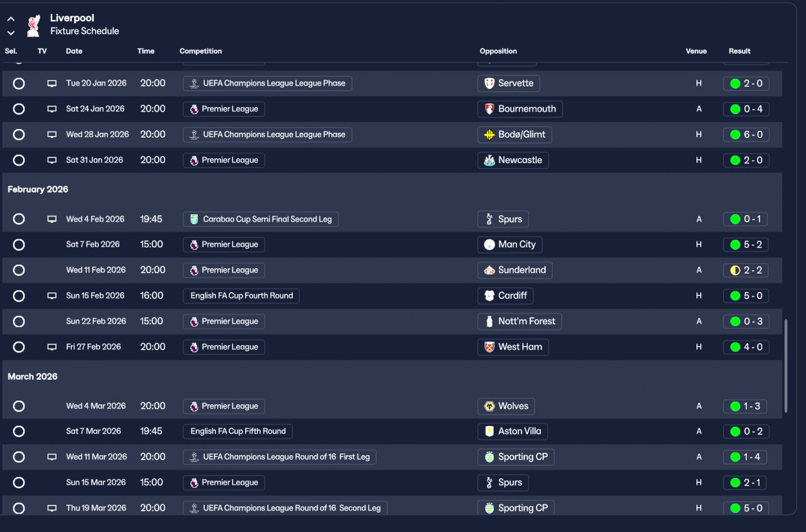Open the Nott'm Forest club page
Screen dimensions: 806x532
(x=519, y=321)
